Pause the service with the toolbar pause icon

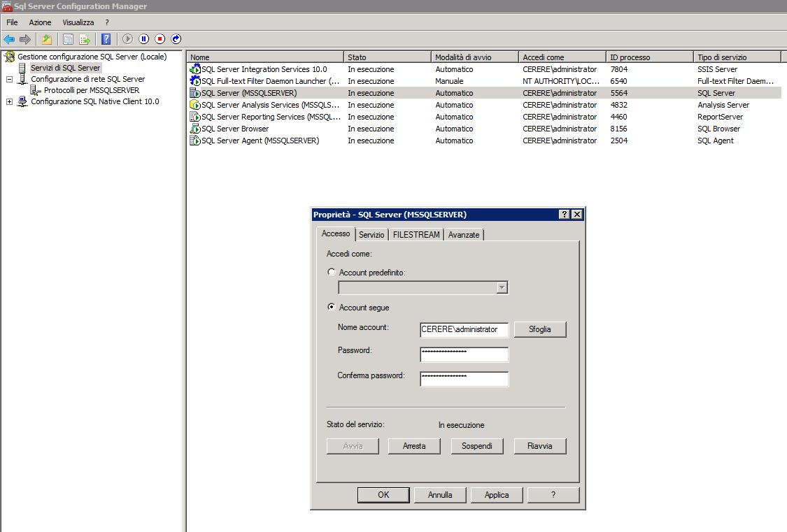pyautogui.click(x=144, y=39)
